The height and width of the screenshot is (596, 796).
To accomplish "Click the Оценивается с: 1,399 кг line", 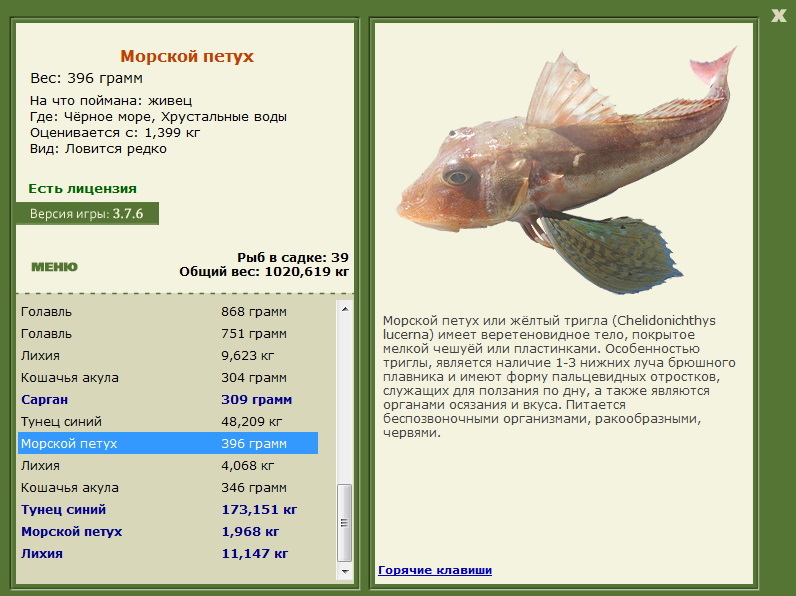I will point(115,133).
